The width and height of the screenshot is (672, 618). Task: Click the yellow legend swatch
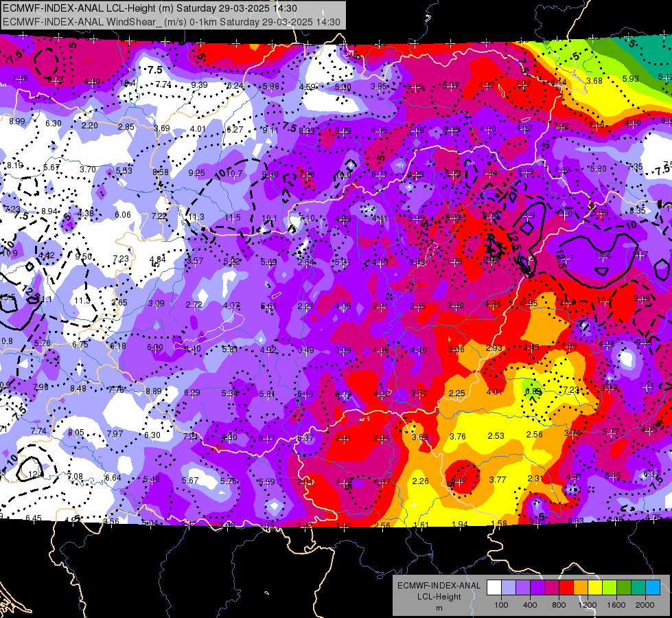click(595, 587)
